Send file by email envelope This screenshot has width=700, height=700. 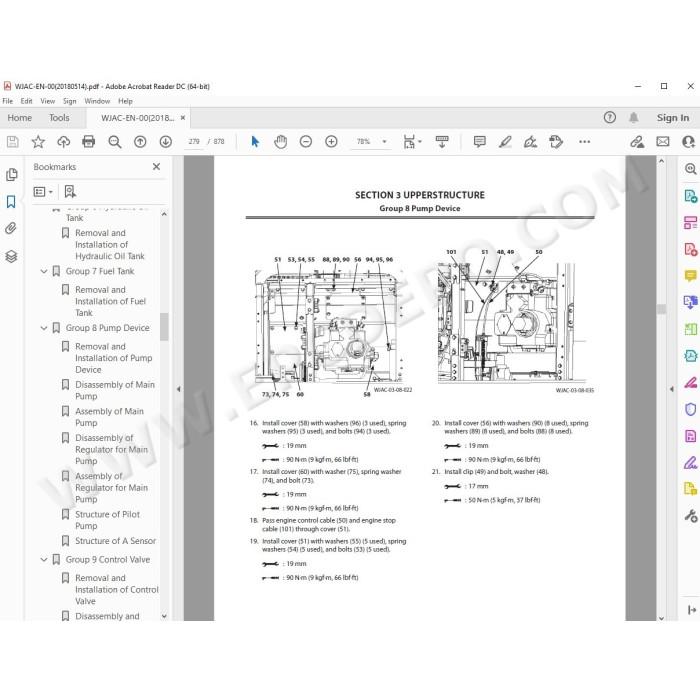pos(662,142)
